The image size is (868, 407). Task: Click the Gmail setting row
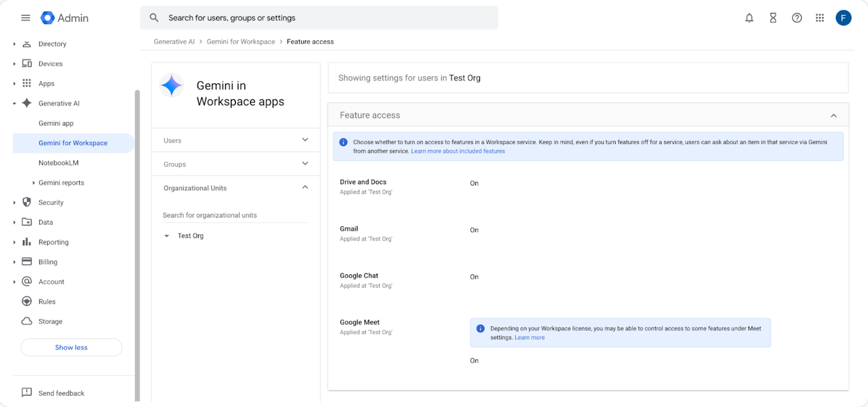click(588, 234)
